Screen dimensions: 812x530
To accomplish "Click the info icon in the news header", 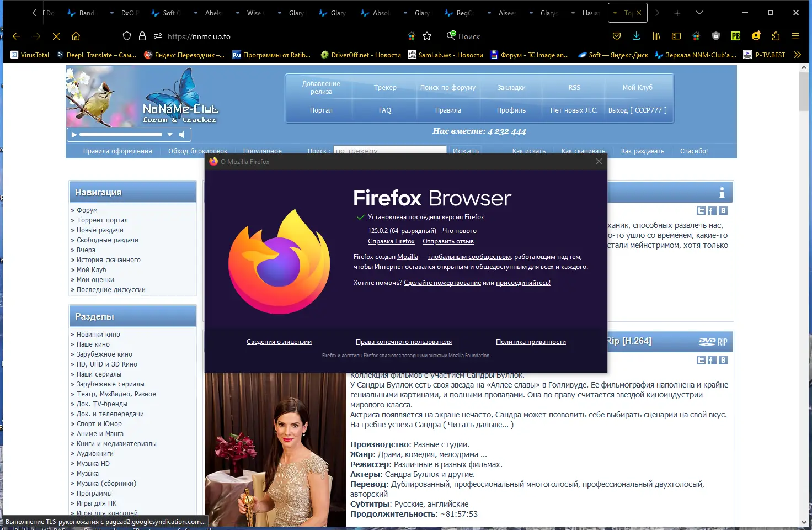I will (722, 192).
